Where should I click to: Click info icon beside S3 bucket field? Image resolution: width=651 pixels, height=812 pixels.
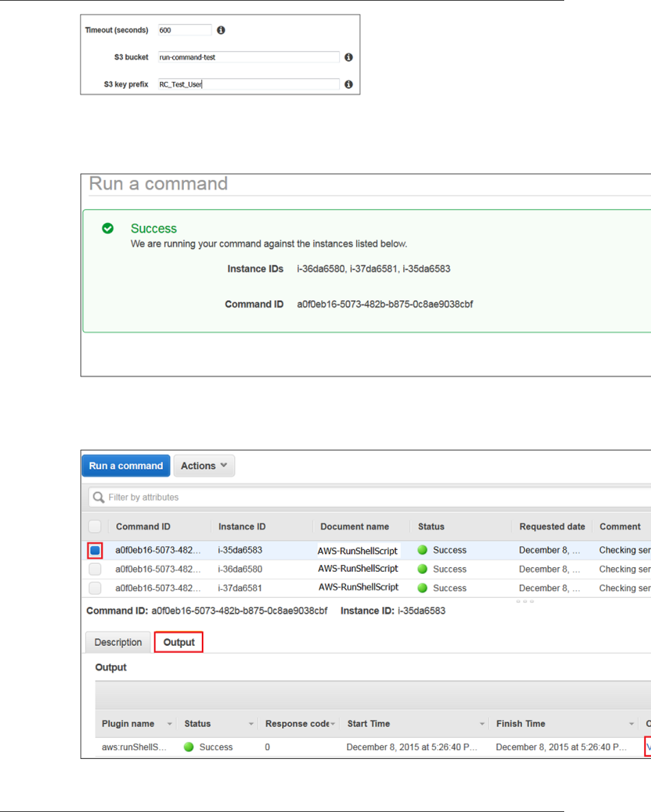tap(348, 57)
